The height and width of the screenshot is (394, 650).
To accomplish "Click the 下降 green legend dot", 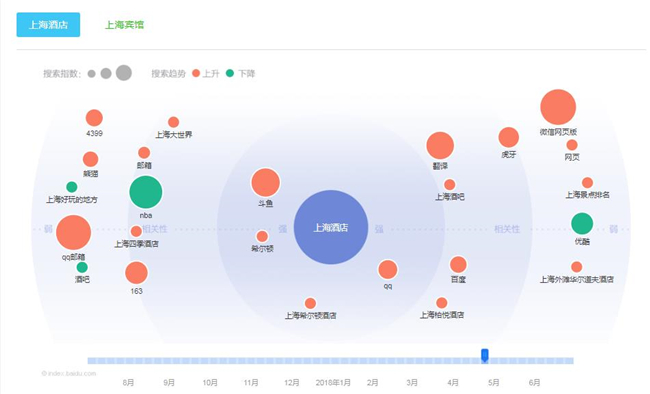I will [x=230, y=73].
